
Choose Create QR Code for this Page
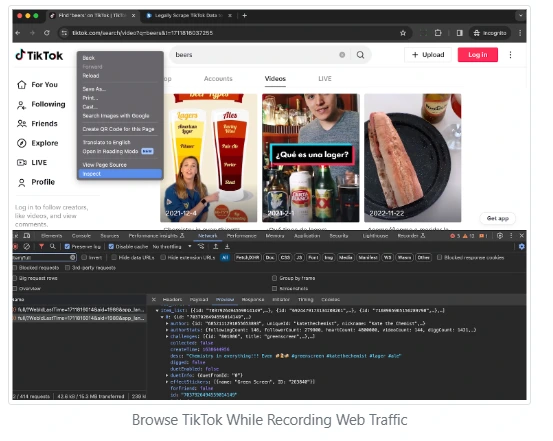[120, 129]
